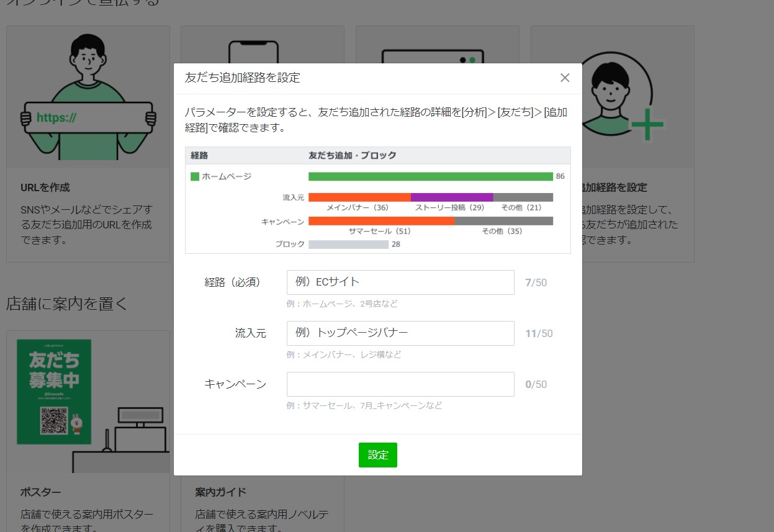The image size is (774, 532).
Task: Click the キャンペーン input field
Action: pyautogui.click(x=400, y=384)
